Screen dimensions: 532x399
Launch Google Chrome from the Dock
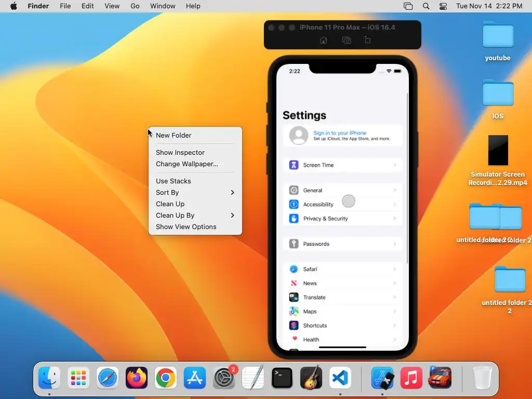166,378
